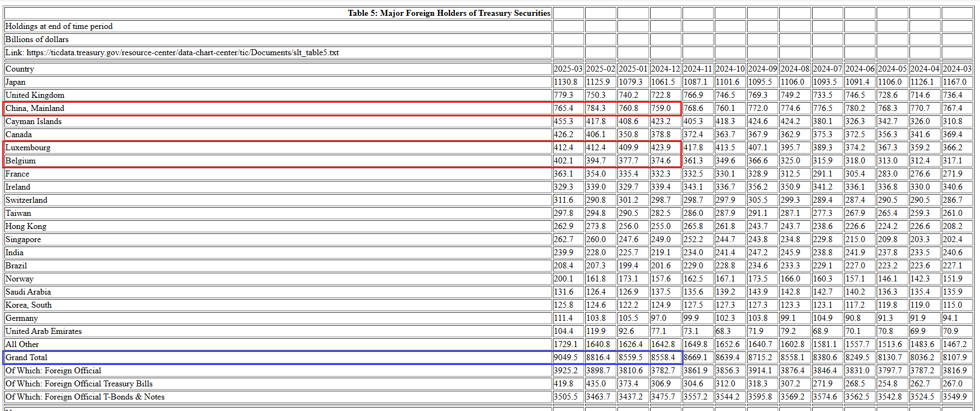Select the 'All Other' row label
The height and width of the screenshot is (411, 980).
tap(278, 344)
